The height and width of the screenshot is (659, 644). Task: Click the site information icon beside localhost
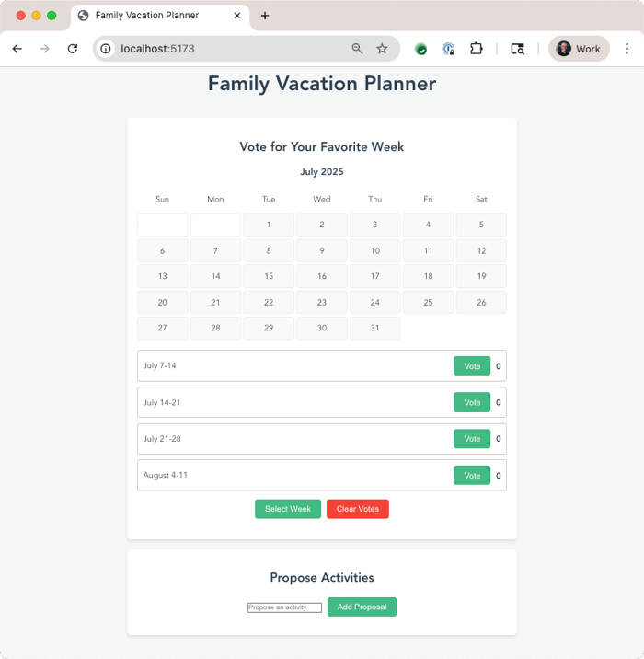[x=106, y=49]
